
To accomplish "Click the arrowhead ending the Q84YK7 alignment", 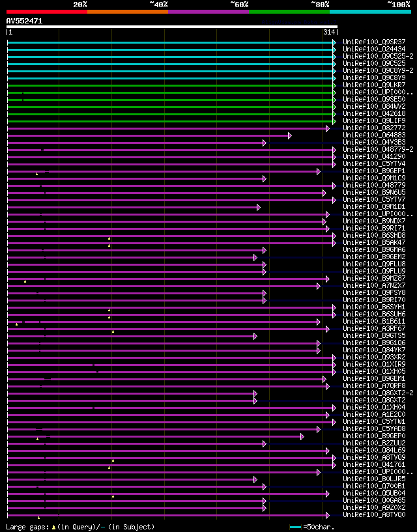I will pos(318,350).
